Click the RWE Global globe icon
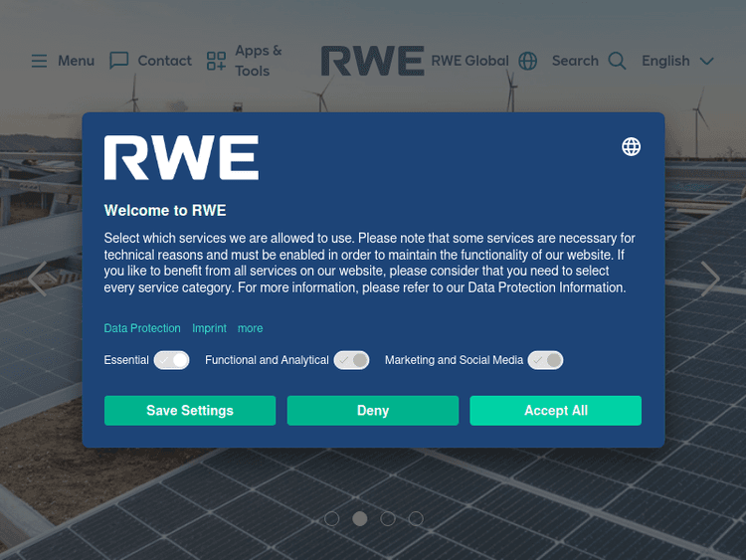Viewport: 746px width, 560px height. [x=527, y=61]
